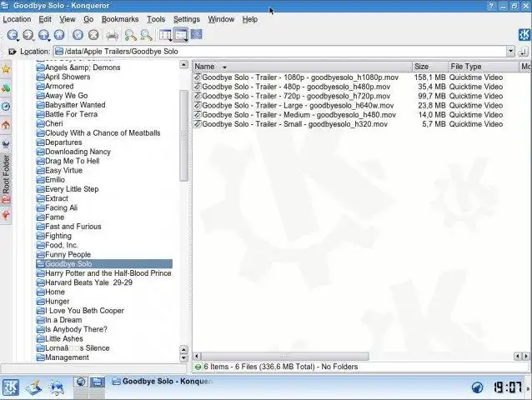This screenshot has height=400, width=532.
Task: Open the Up button dropdown arrow
Action: click(49, 41)
